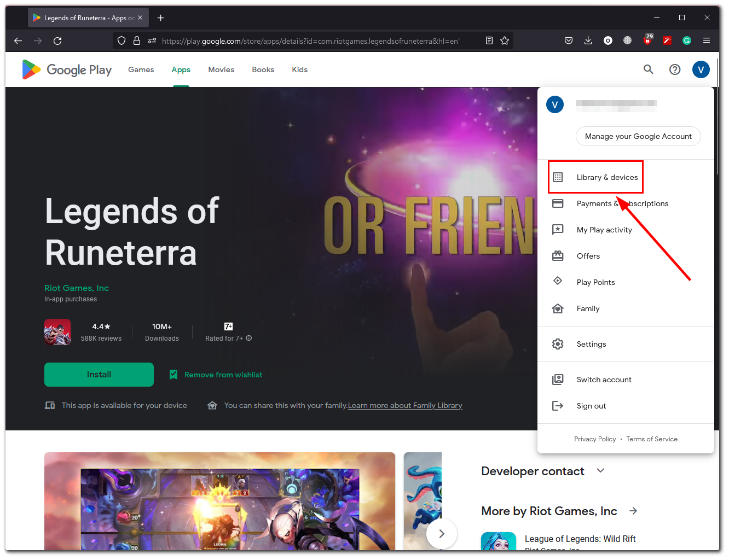
Task: Open the Privacy Policy link
Action: pyautogui.click(x=595, y=439)
